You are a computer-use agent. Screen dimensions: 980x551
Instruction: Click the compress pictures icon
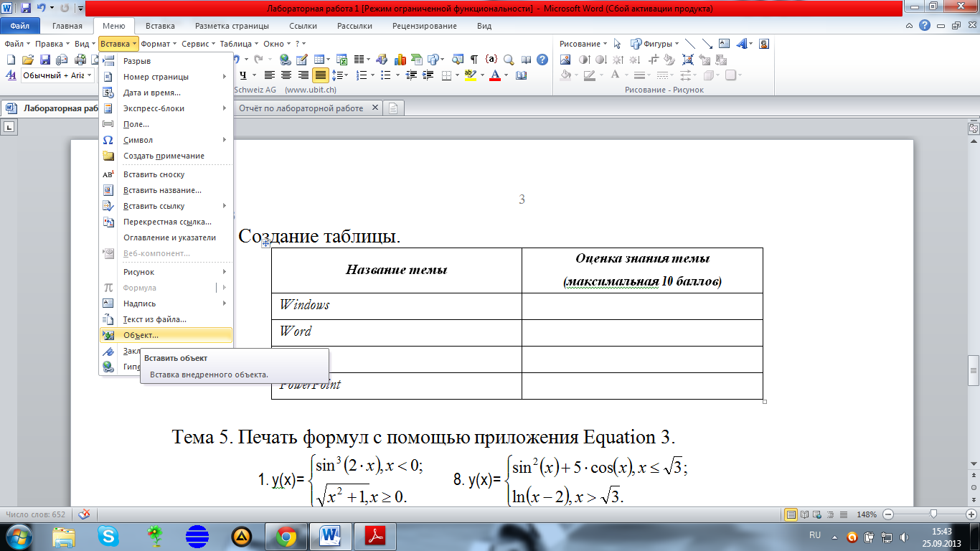point(688,60)
